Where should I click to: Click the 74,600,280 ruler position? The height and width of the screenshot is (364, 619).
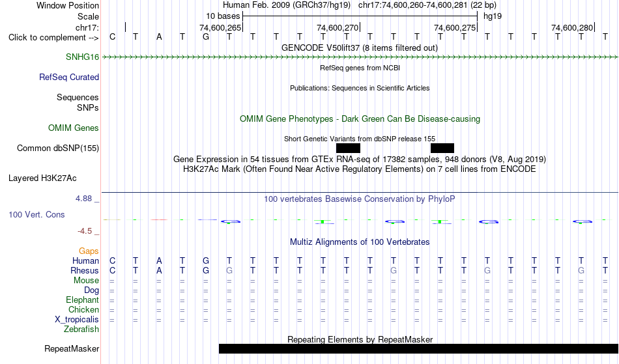point(572,27)
